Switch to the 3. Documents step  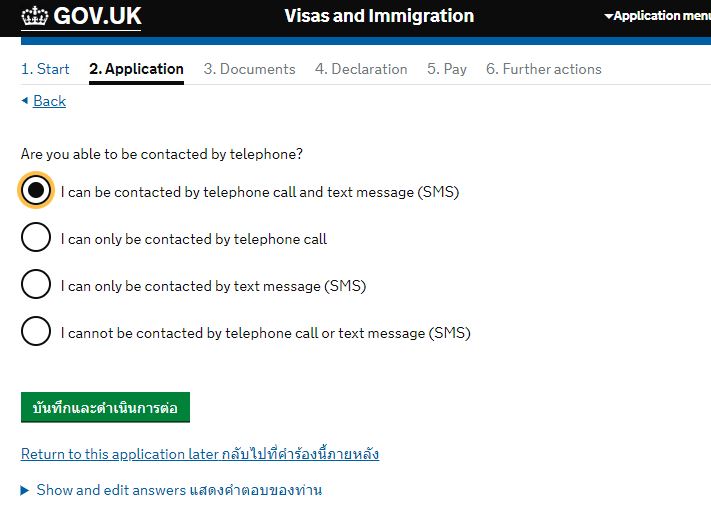tap(249, 69)
